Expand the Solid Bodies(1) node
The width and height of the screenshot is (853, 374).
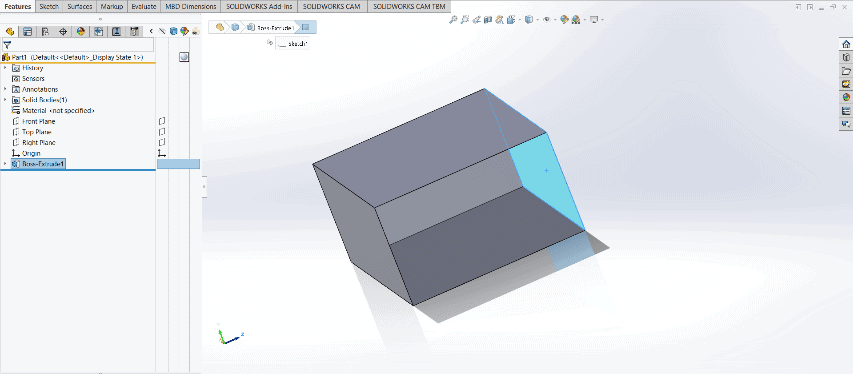(x=5, y=100)
